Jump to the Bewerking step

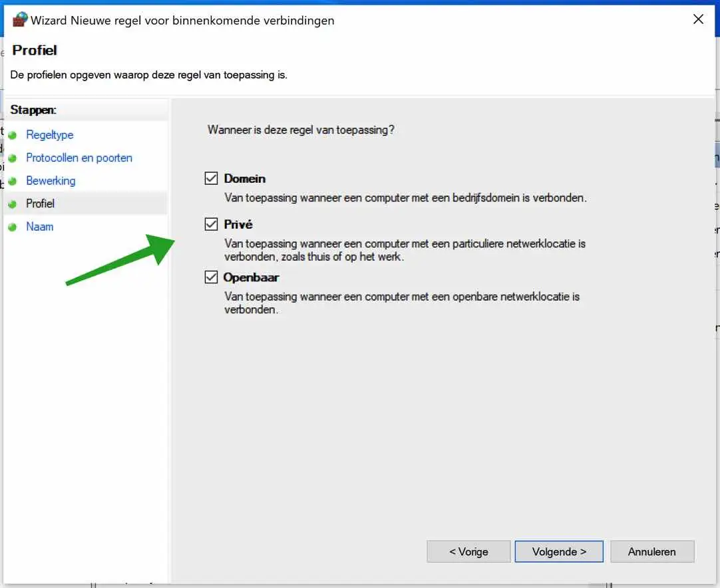tap(51, 181)
